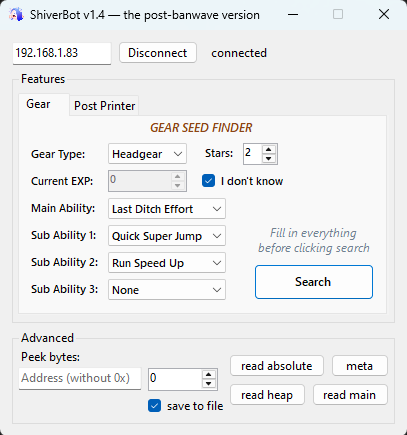
Task: Switch to the Post Printer tab
Action: point(104,106)
